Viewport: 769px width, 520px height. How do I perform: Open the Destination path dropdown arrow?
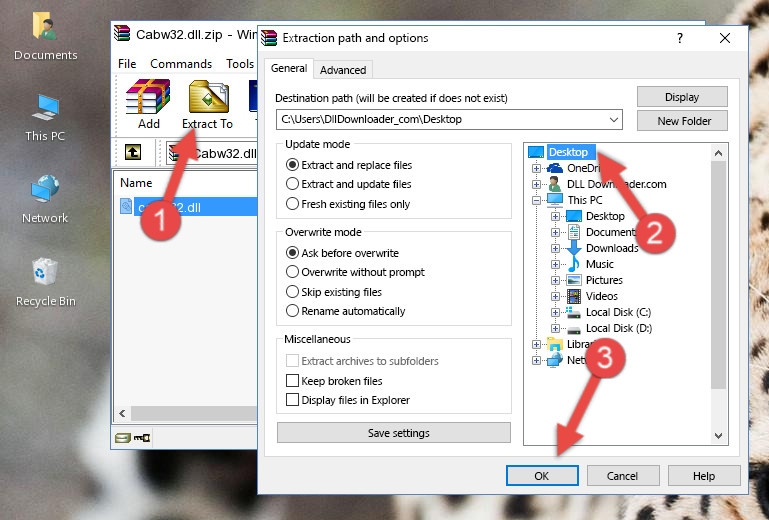click(614, 120)
